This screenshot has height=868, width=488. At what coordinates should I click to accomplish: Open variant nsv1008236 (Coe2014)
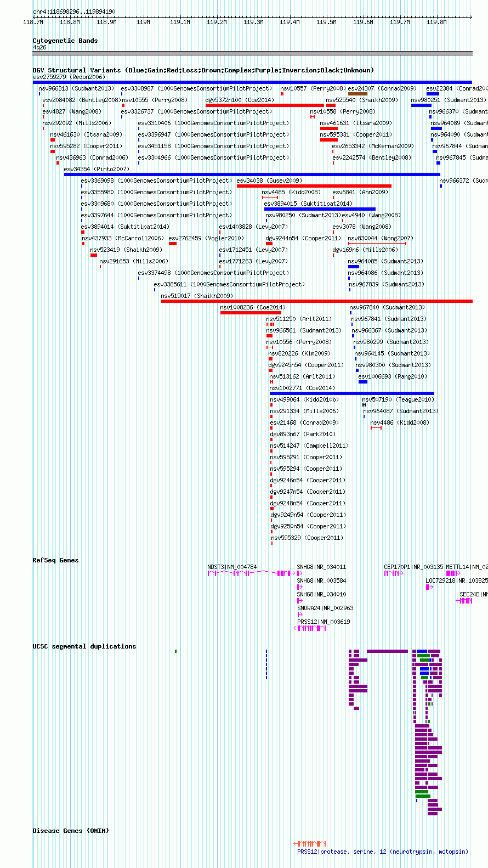tap(252, 307)
